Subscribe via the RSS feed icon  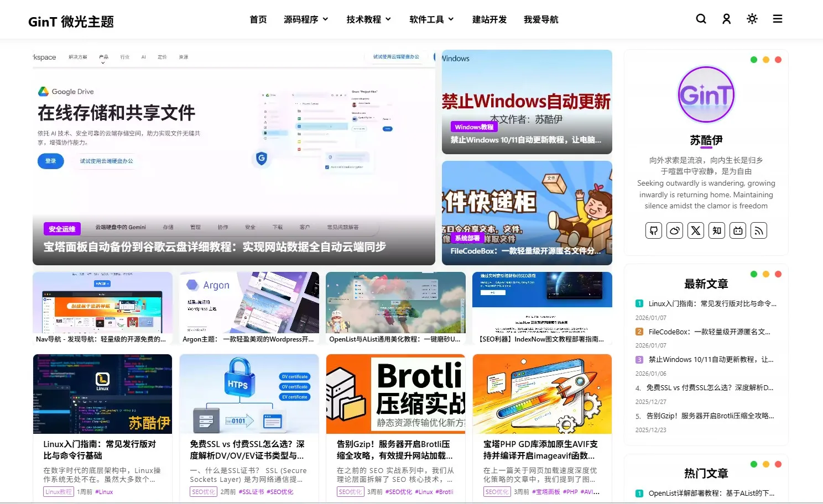click(759, 230)
